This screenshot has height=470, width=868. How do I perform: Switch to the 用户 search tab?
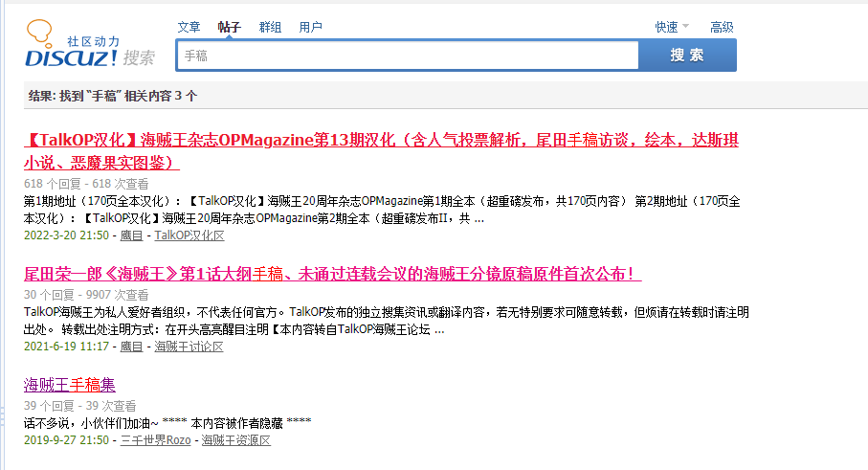pos(311,27)
